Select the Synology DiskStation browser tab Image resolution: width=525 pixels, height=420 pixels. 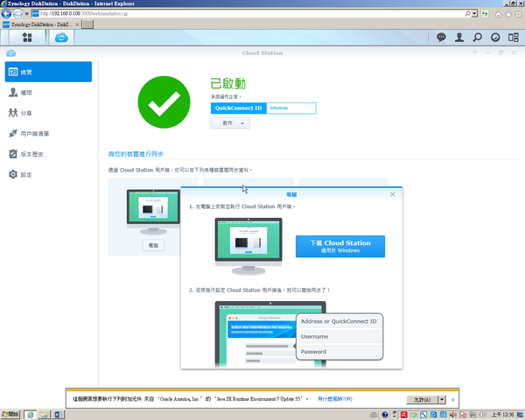(x=41, y=24)
